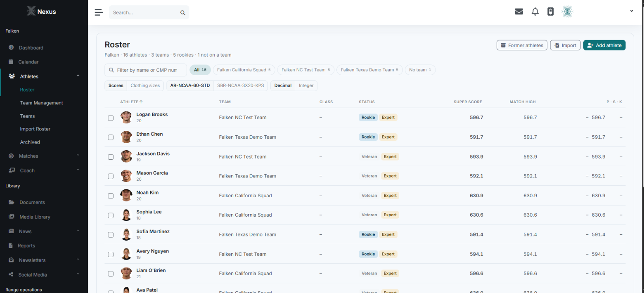Open Media Library in the sidebar

35,217
